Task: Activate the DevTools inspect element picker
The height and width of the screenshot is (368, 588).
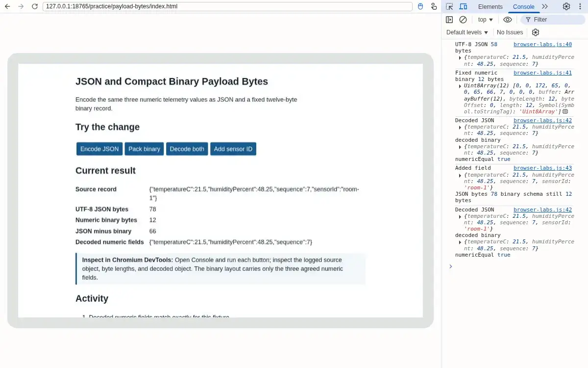Action: click(449, 6)
